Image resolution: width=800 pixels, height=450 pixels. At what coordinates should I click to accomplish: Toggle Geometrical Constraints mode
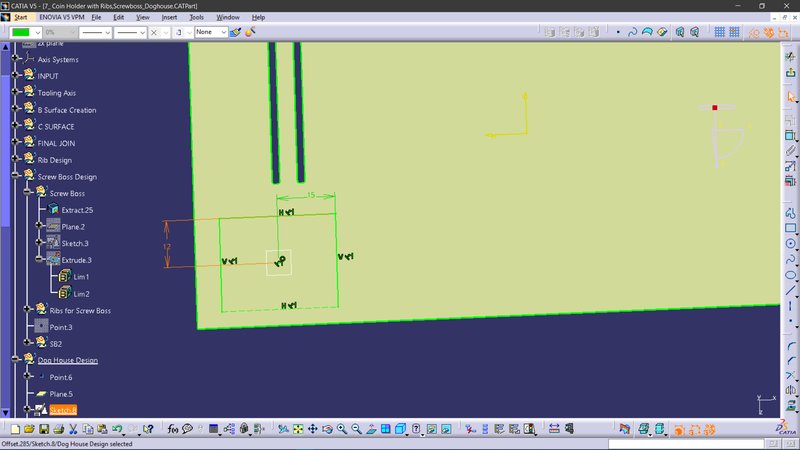tap(768, 32)
